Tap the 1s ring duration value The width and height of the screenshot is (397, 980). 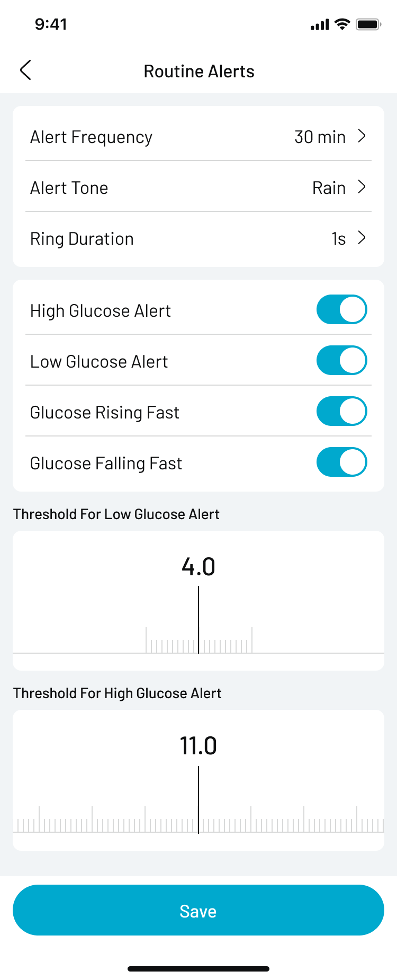pos(339,239)
